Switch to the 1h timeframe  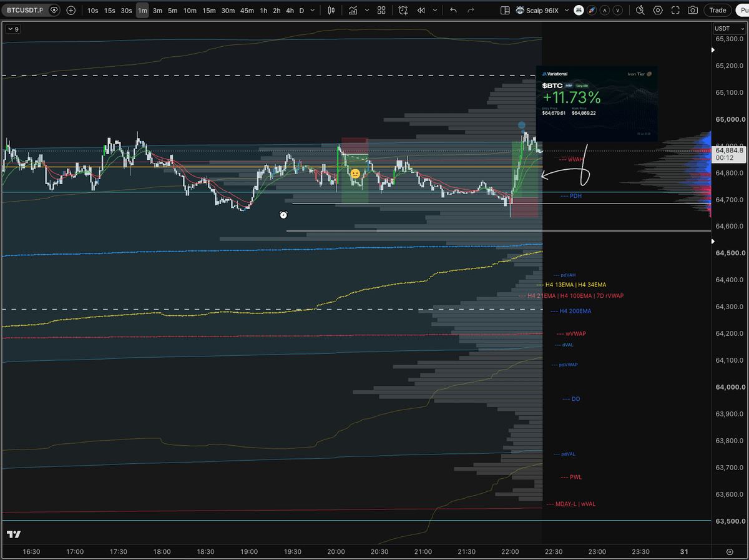pyautogui.click(x=264, y=10)
